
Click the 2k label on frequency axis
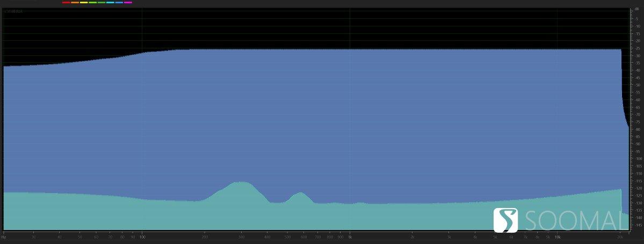(x=413, y=237)
